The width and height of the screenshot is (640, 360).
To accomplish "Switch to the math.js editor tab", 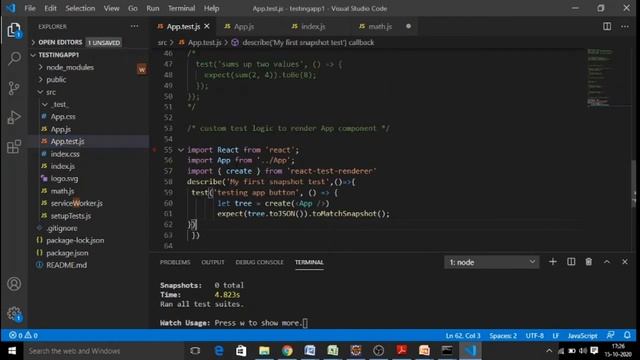I will [x=380, y=27].
